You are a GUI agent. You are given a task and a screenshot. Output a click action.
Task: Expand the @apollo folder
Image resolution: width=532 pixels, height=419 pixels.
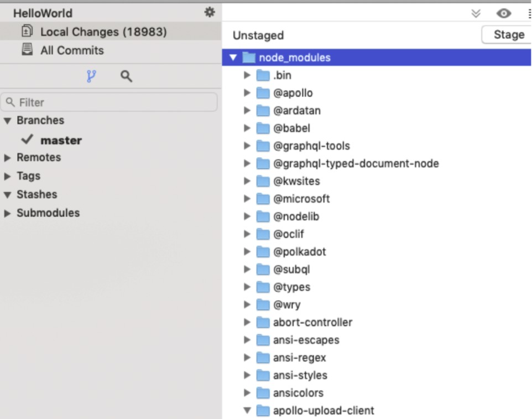pyautogui.click(x=247, y=93)
